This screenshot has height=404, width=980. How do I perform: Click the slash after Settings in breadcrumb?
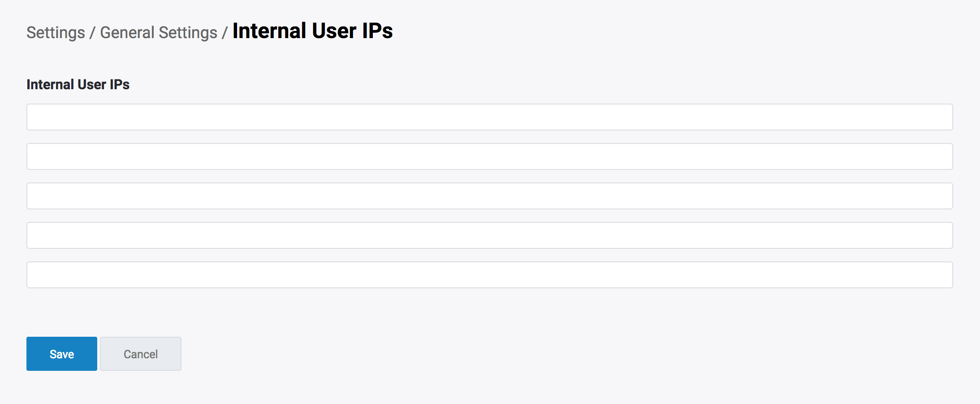pyautogui.click(x=92, y=33)
